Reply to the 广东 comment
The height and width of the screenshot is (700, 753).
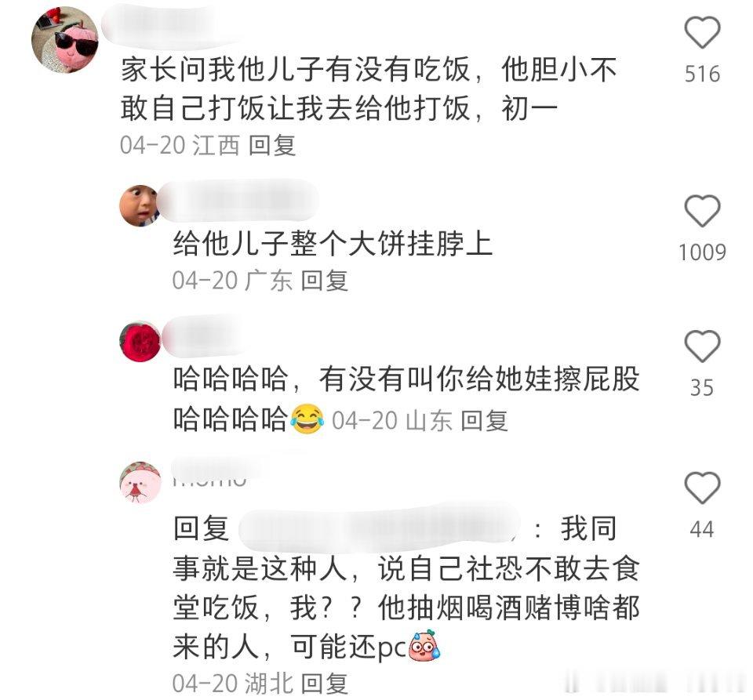coord(324,280)
